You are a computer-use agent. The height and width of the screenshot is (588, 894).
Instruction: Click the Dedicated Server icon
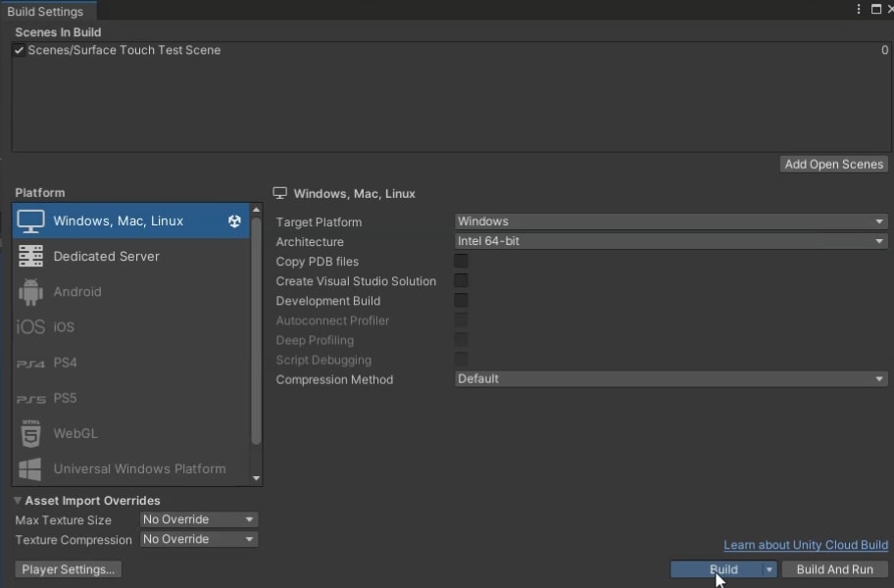click(30, 257)
